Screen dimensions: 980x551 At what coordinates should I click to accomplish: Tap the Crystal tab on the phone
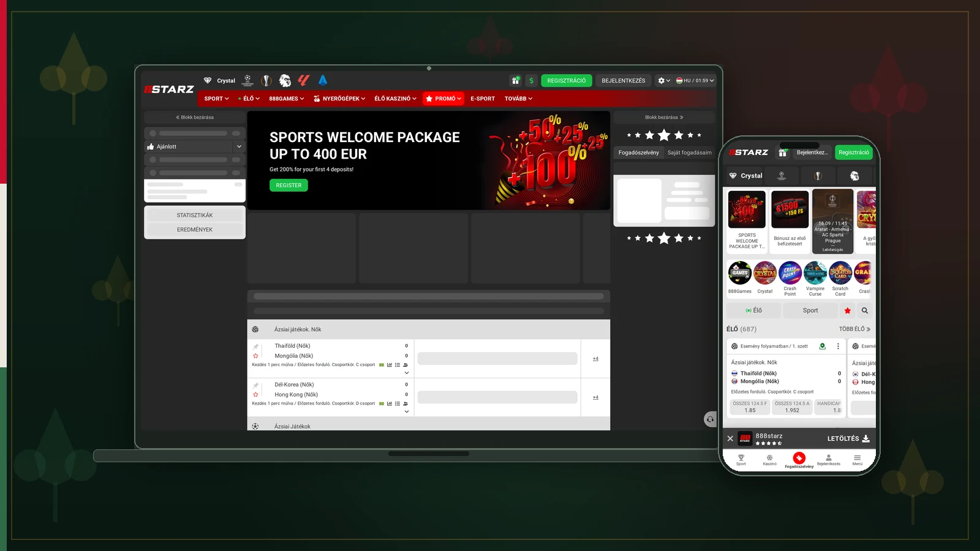pyautogui.click(x=745, y=176)
